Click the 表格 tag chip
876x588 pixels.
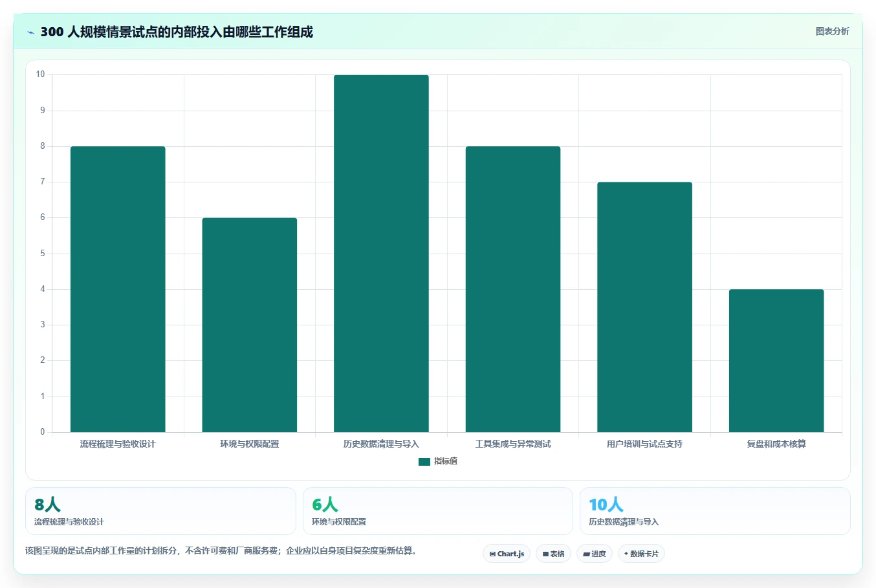click(553, 554)
